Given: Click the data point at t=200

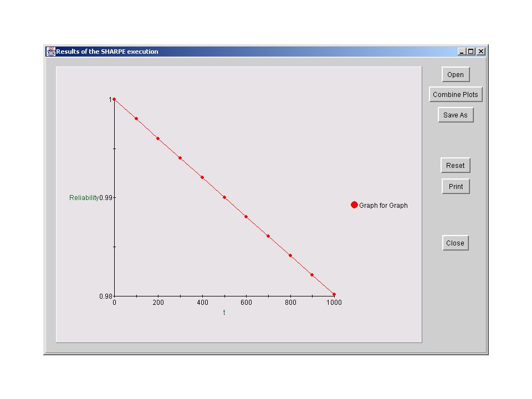Looking at the screenshot, I should (x=158, y=139).
